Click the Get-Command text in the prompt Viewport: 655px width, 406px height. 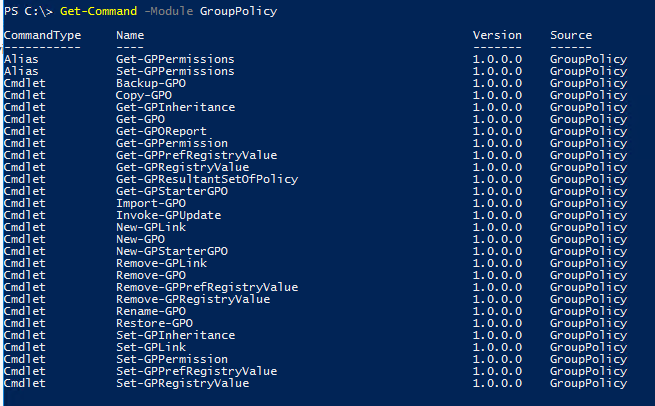click(x=98, y=11)
